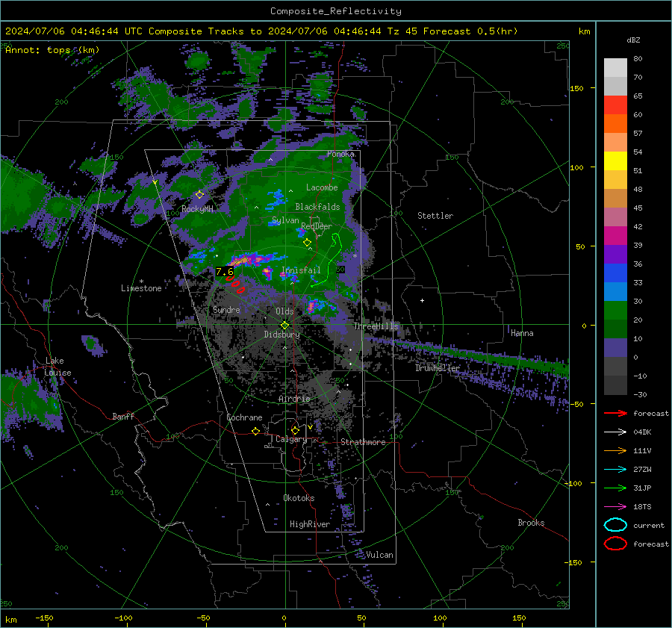The width and height of the screenshot is (672, 628).
Task: Click the ThreeHills city label
Action: coord(376,326)
